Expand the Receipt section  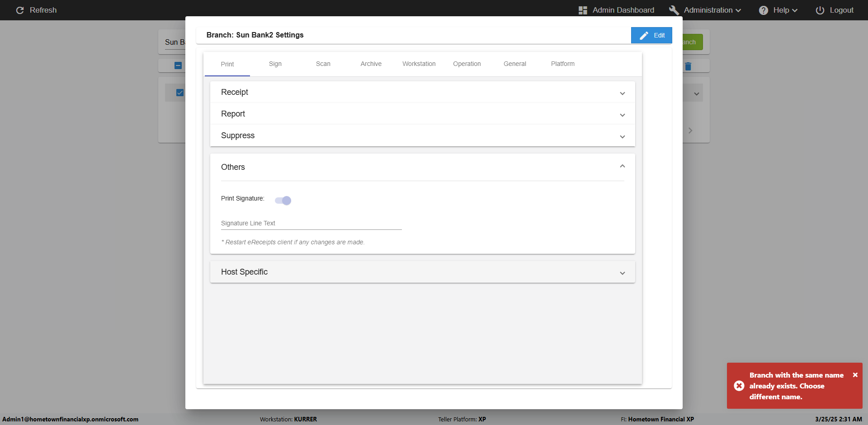click(622, 93)
